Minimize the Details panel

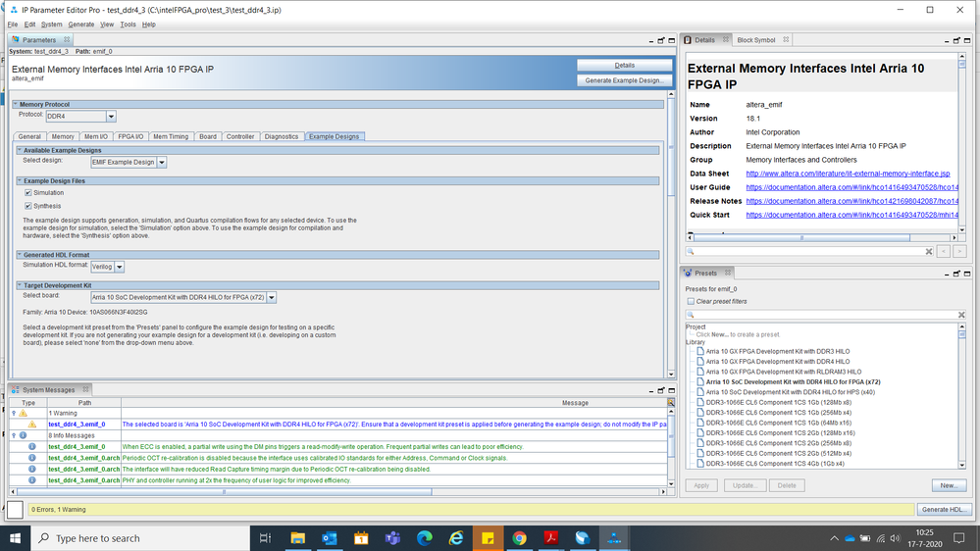click(947, 40)
